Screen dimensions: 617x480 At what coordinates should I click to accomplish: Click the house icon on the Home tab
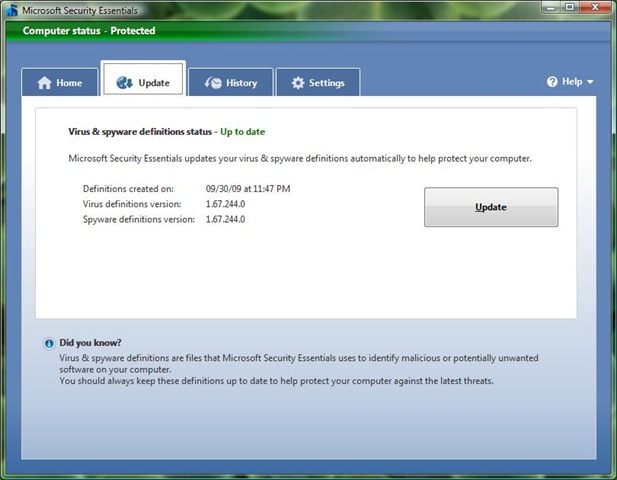coord(44,83)
